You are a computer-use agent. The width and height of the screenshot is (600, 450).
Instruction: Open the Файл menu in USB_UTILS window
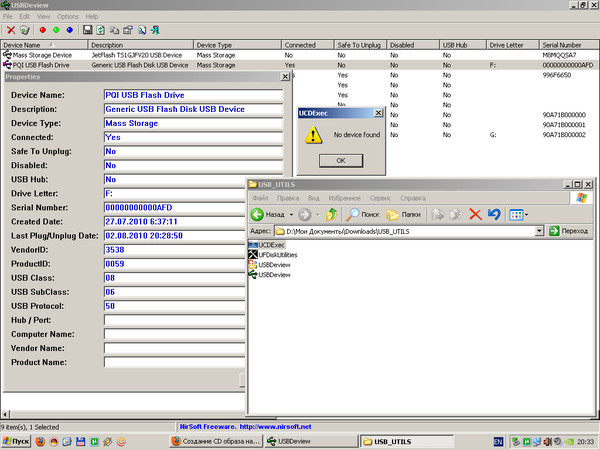click(260, 198)
